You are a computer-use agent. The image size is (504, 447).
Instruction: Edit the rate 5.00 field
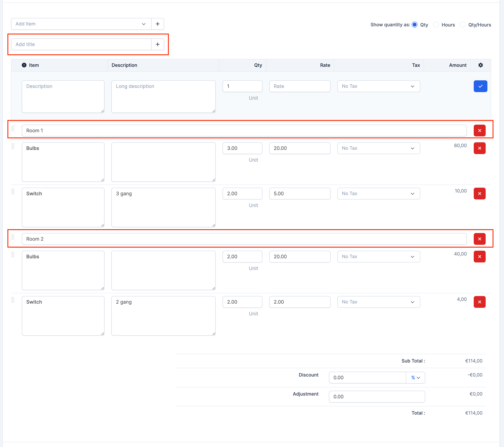pos(300,194)
